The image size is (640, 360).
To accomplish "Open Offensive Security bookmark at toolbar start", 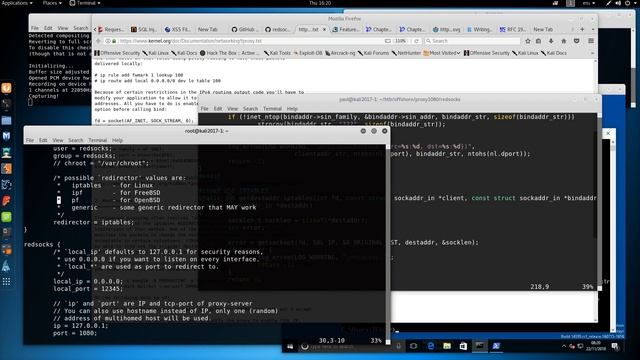I will [117, 53].
